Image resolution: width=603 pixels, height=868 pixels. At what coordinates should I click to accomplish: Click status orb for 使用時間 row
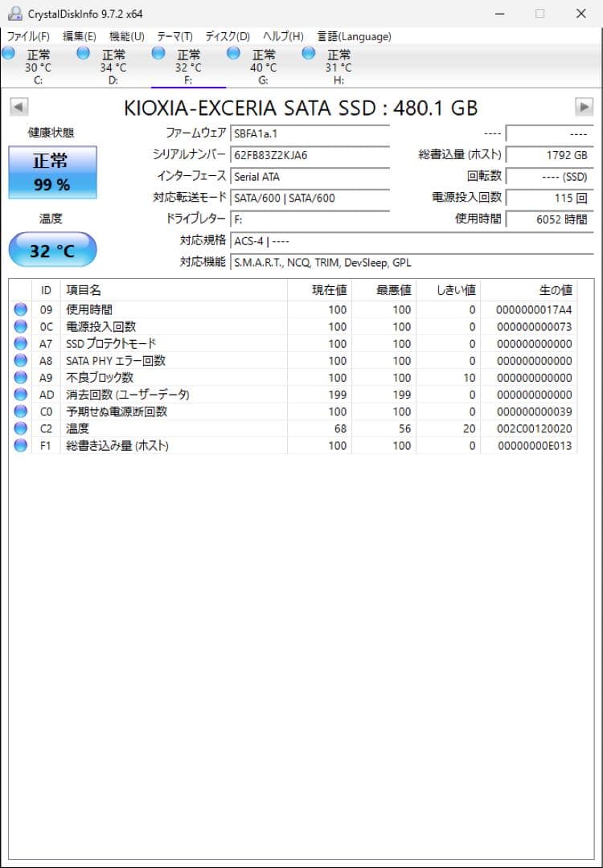click(x=20, y=309)
